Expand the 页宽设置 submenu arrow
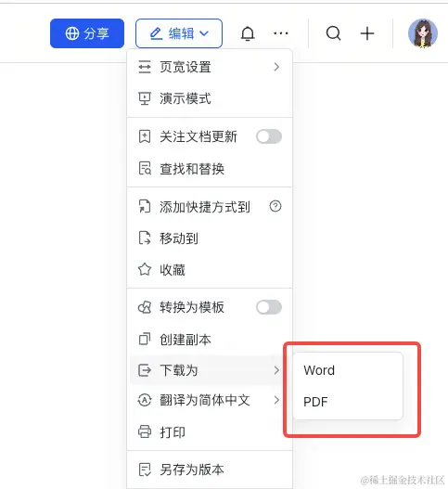448x489 pixels. click(276, 67)
